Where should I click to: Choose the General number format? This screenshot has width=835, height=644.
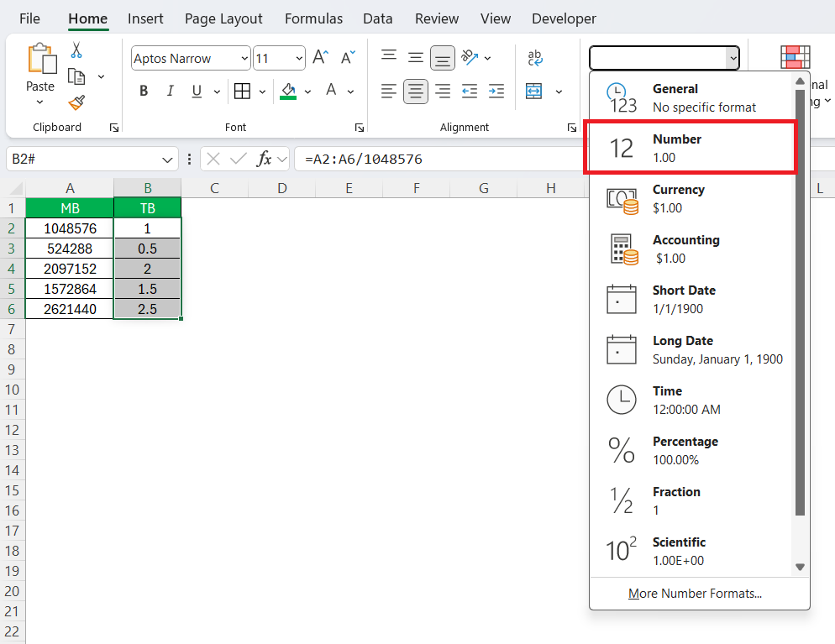pos(691,98)
